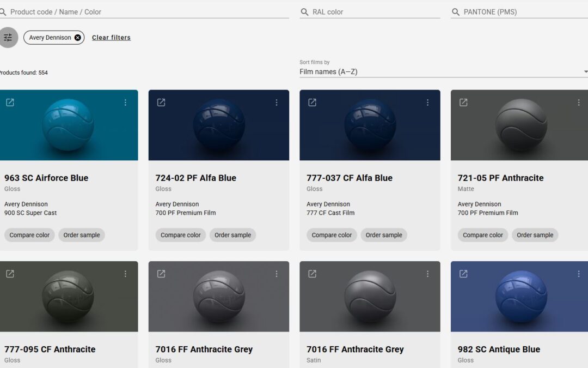Click the PANTONE search magnifier icon
The height and width of the screenshot is (368, 588).
click(456, 12)
